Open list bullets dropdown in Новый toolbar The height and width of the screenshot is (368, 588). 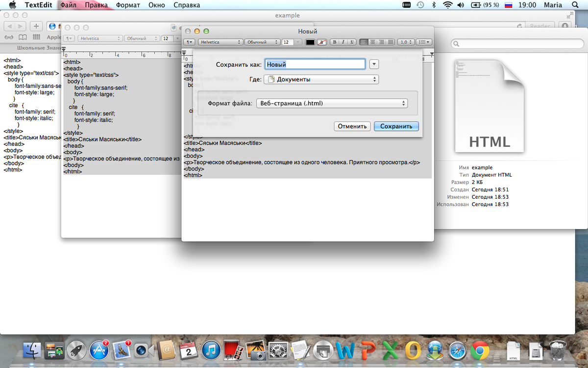(x=424, y=42)
